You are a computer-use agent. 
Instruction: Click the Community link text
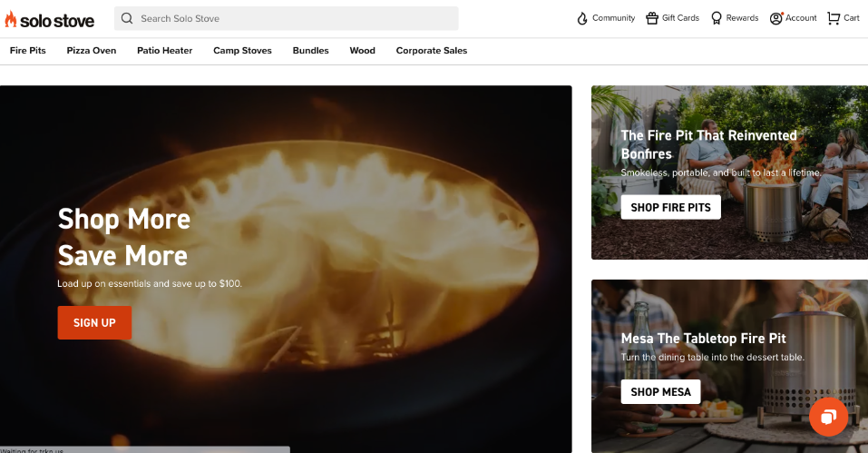(x=613, y=18)
